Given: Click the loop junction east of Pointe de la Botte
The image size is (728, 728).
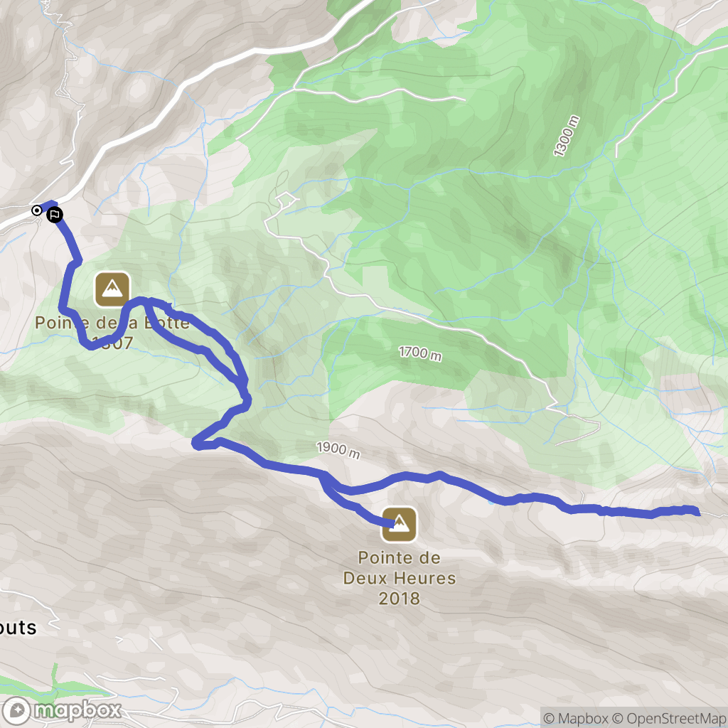Looking at the screenshot, I should tap(146, 303).
